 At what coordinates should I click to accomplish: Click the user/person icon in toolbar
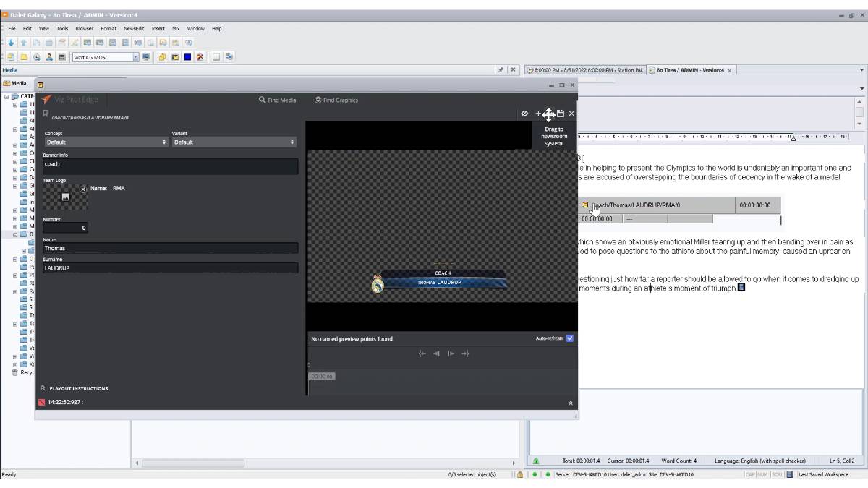[x=49, y=57]
